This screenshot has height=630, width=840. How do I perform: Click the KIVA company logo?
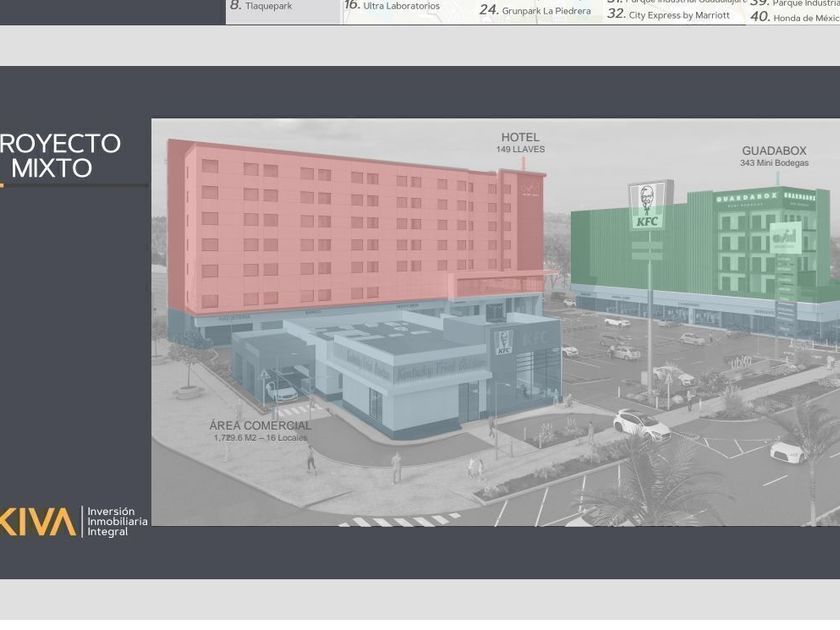tap(38, 522)
